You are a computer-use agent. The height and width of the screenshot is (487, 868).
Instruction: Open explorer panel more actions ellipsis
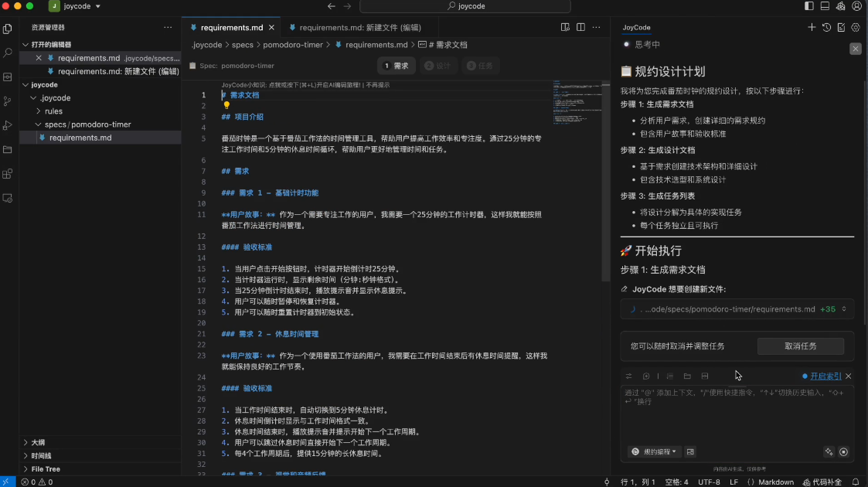(x=168, y=27)
